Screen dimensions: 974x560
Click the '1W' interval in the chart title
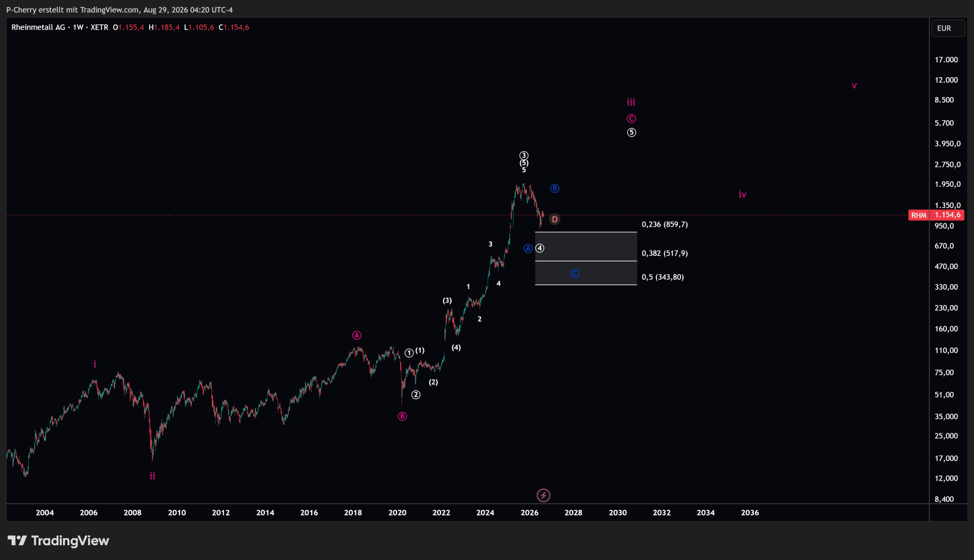coord(78,27)
